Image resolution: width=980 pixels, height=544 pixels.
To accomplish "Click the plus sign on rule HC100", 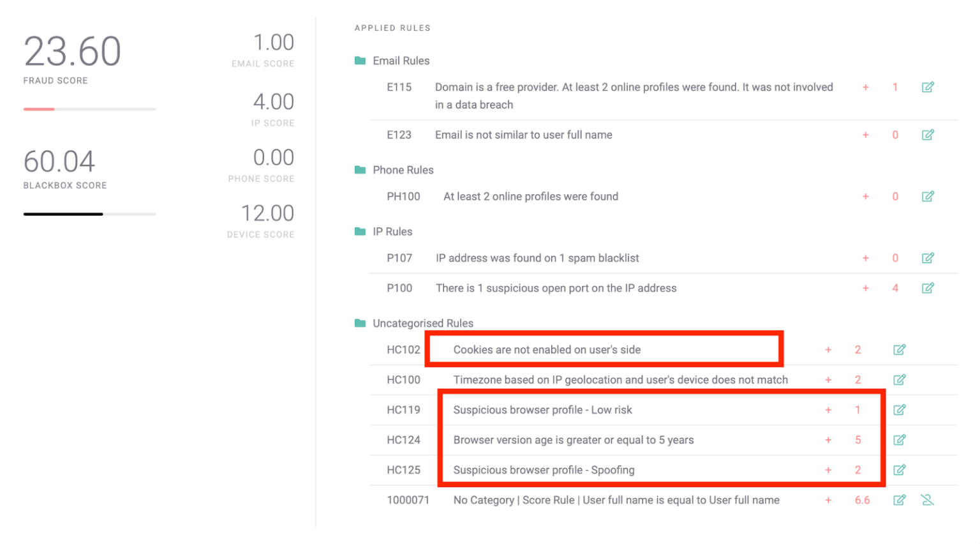I will click(828, 380).
